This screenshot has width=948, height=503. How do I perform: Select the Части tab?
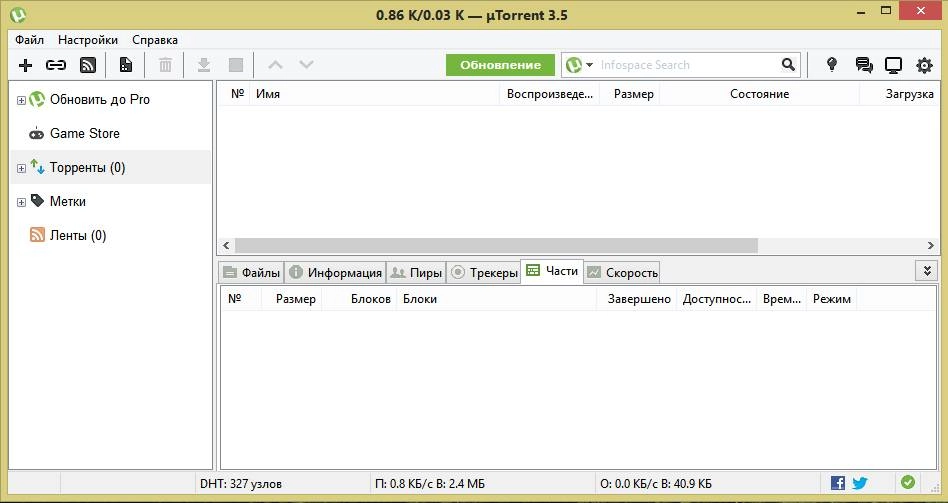(551, 271)
